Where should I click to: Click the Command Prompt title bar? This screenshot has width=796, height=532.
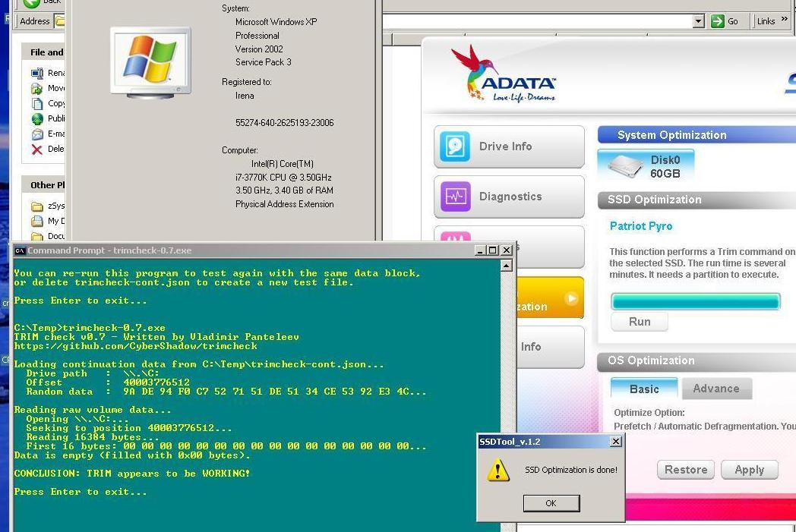point(264,250)
